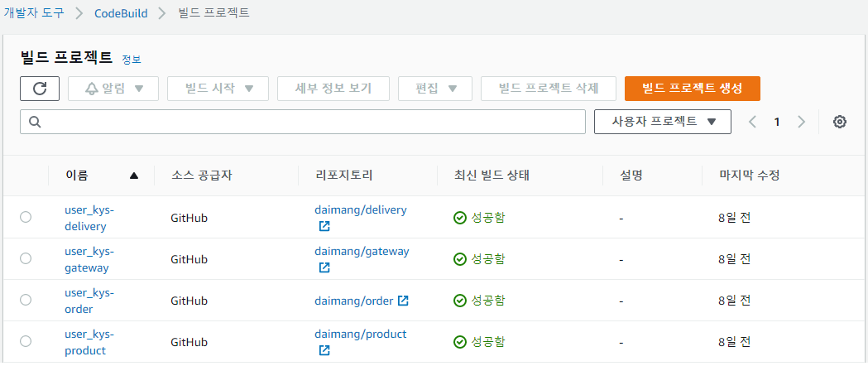This screenshot has height=366, width=868.
Task: Click success check icon for user_kys-gateway
Action: (x=459, y=258)
